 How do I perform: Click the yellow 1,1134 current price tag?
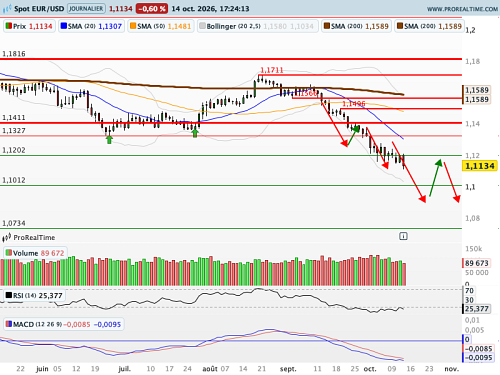click(x=479, y=166)
